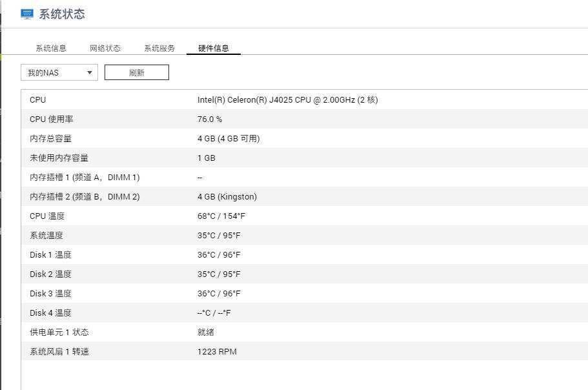Expand the NAS selector combo box
The width and height of the screenshot is (588, 390).
coord(58,72)
